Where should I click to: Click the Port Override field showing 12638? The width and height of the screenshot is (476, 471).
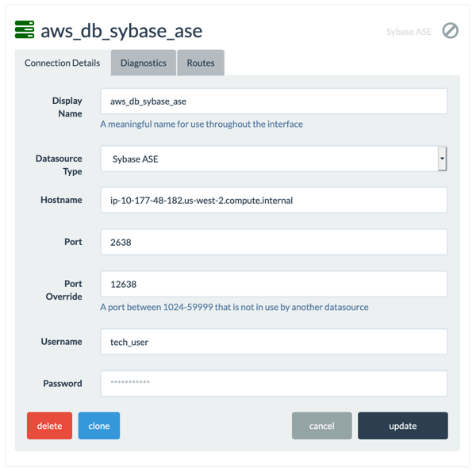(274, 284)
